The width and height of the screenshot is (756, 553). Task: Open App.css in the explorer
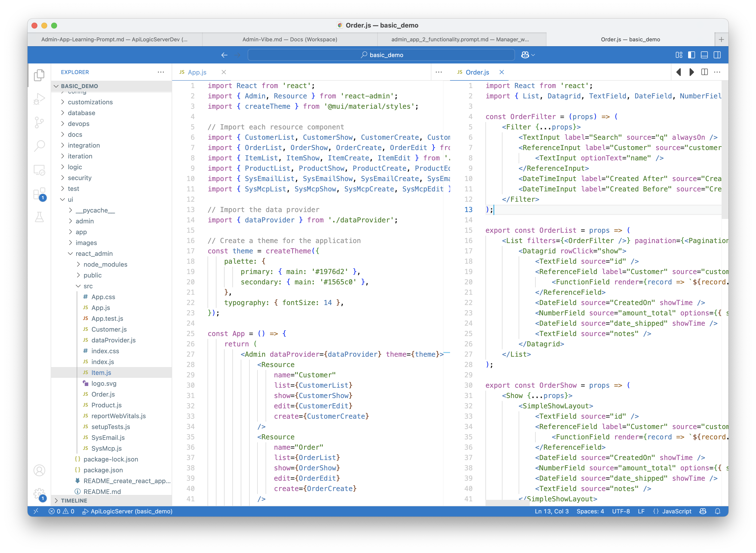pyautogui.click(x=111, y=297)
